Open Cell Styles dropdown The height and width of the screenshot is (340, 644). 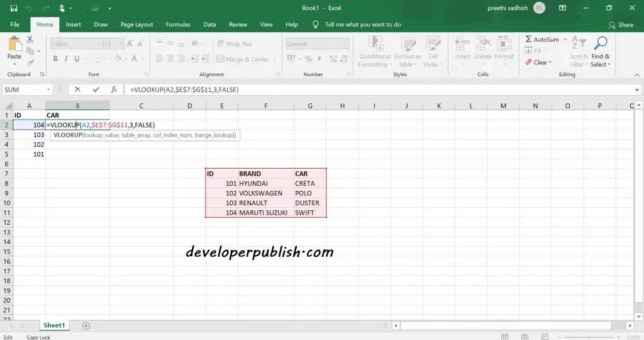coord(433,52)
